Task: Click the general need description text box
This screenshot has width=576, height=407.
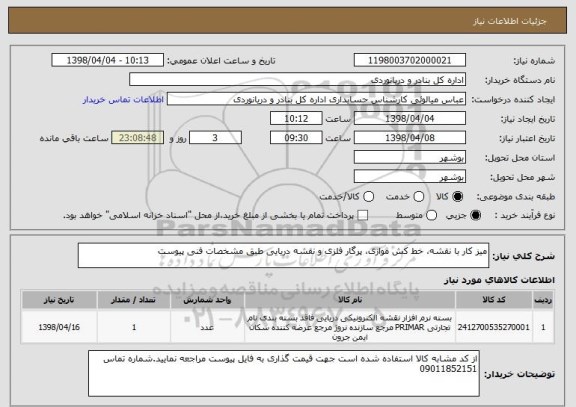Action: tap(283, 255)
